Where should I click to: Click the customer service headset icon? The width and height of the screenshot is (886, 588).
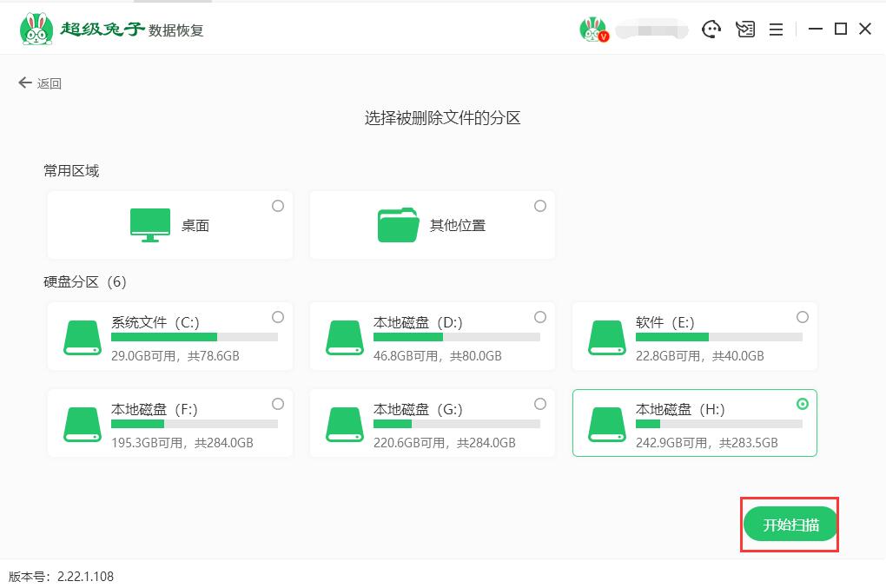pos(711,30)
